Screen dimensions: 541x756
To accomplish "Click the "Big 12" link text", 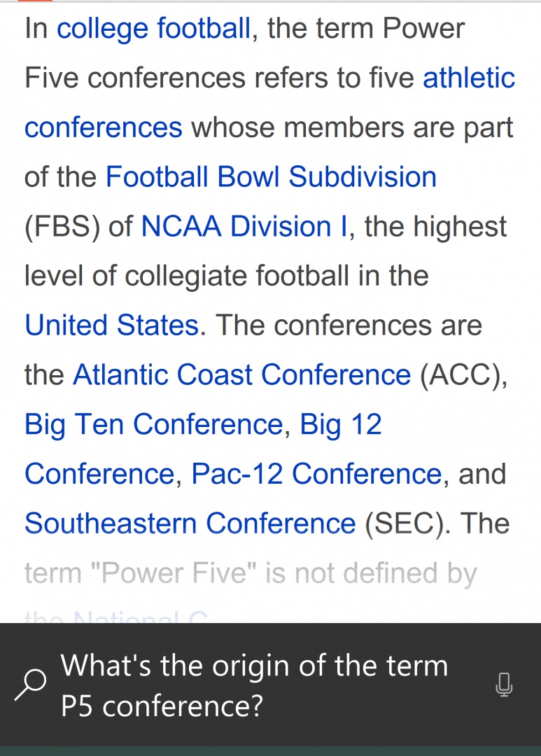I will point(341,424).
